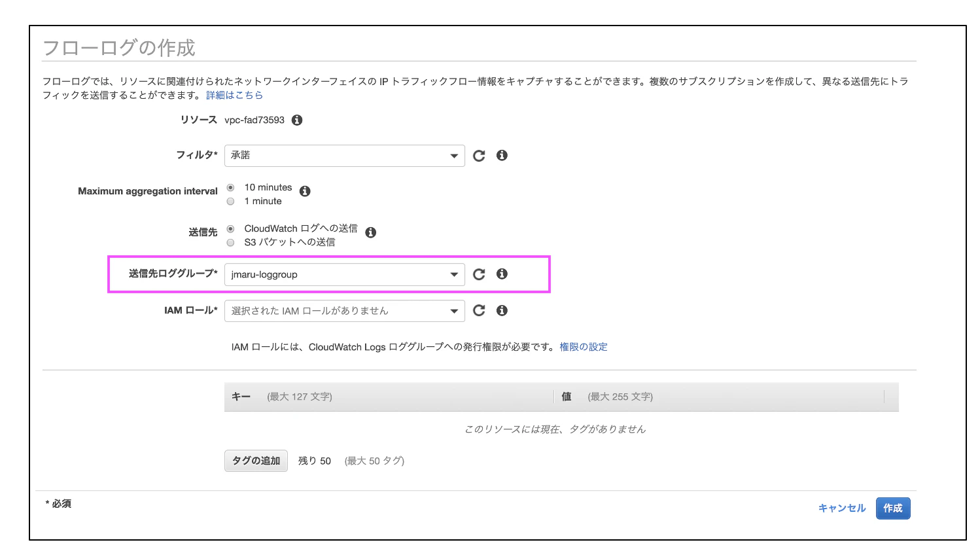Show info for the フィルタ field
Image resolution: width=980 pixels, height=555 pixels.
(502, 155)
